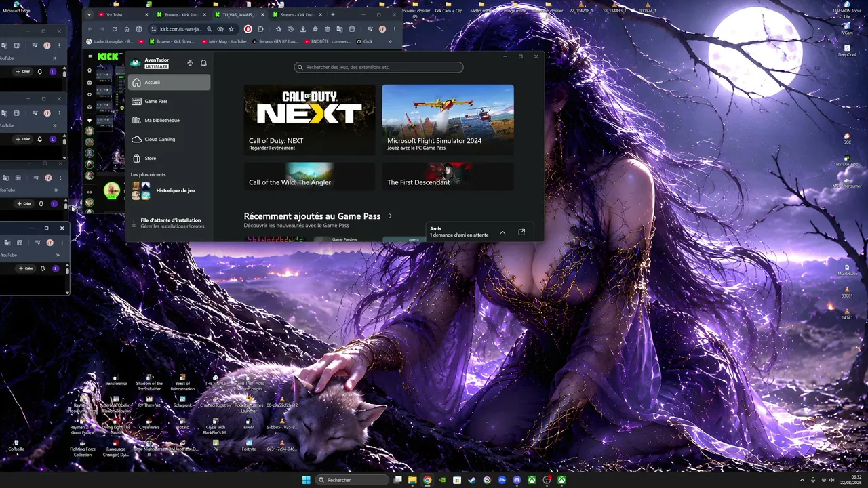
Task: Open the Rockstar Games Launcher desktop shortcut
Action: point(249,405)
